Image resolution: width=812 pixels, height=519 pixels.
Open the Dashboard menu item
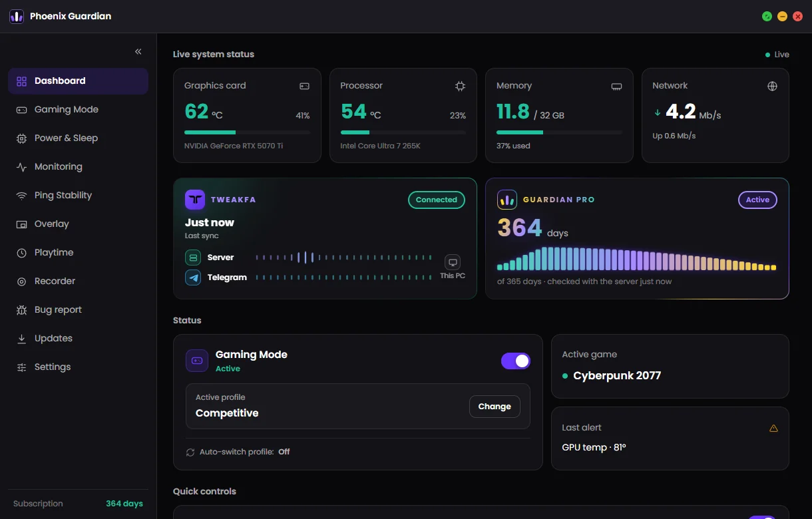(78, 81)
